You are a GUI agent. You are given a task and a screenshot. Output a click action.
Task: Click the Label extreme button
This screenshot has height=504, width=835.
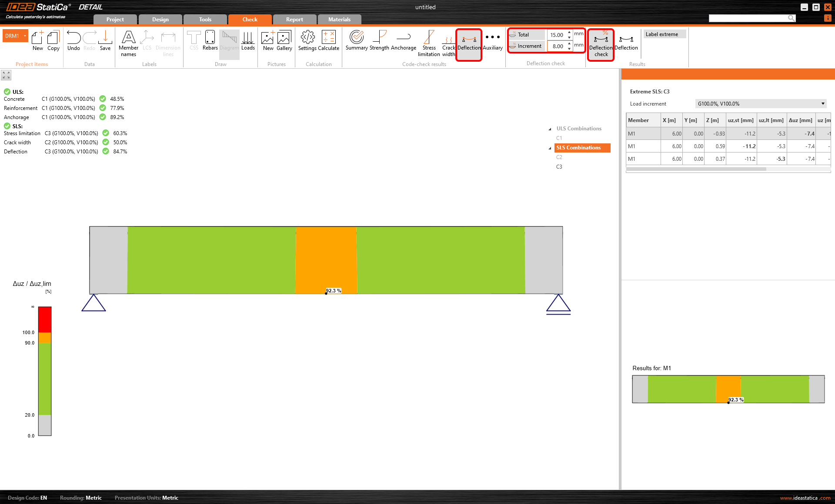664,34
